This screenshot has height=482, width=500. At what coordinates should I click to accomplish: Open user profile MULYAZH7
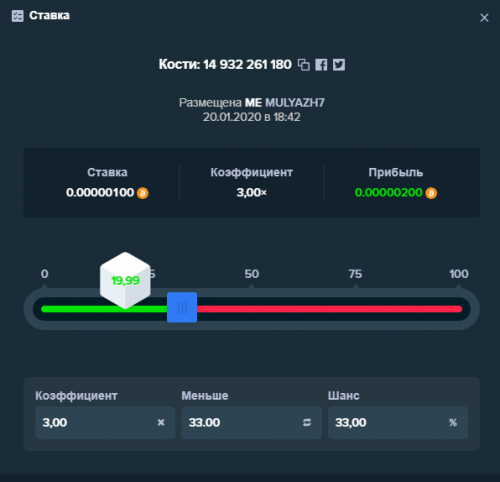[295, 103]
